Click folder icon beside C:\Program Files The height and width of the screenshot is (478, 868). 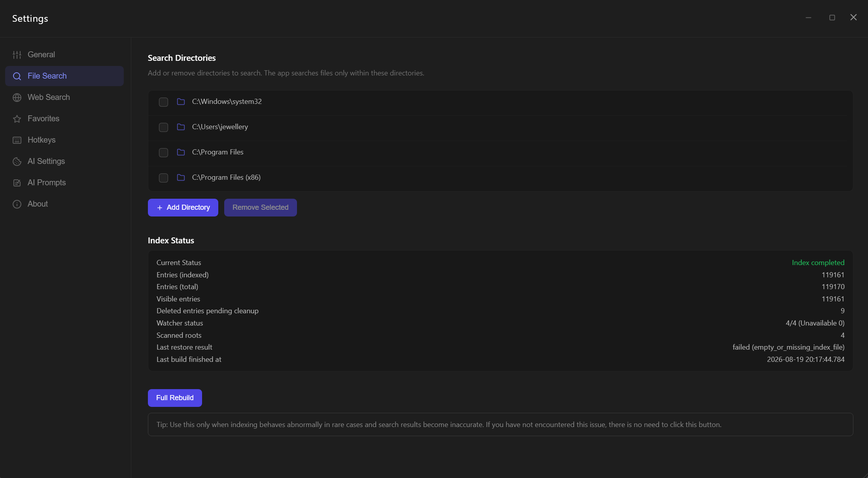coord(181,152)
